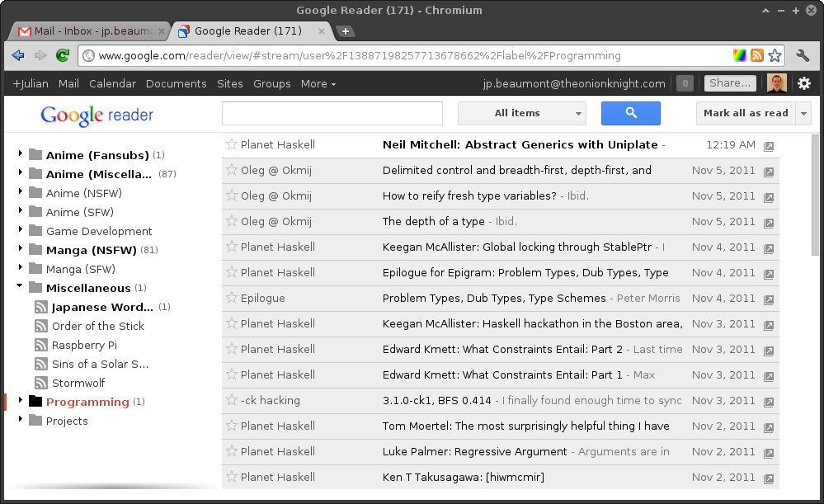Open Groups in the Google bar

[271, 83]
